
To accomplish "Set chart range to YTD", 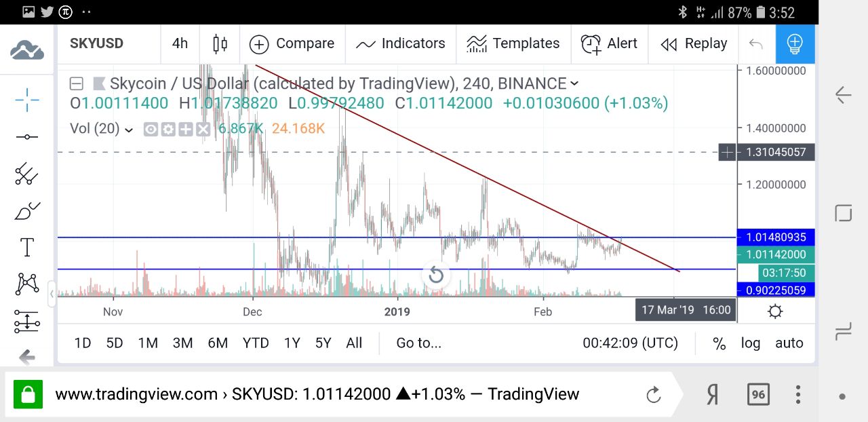I will 256,343.
